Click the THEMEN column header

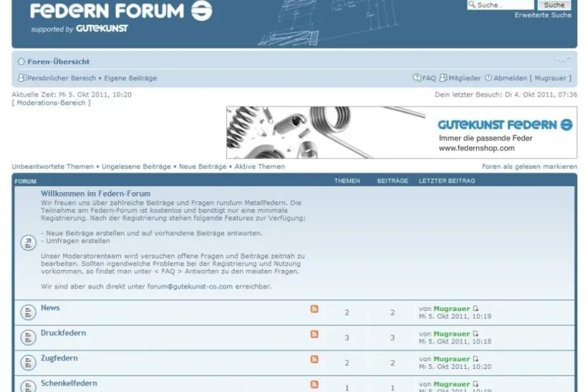pos(347,181)
